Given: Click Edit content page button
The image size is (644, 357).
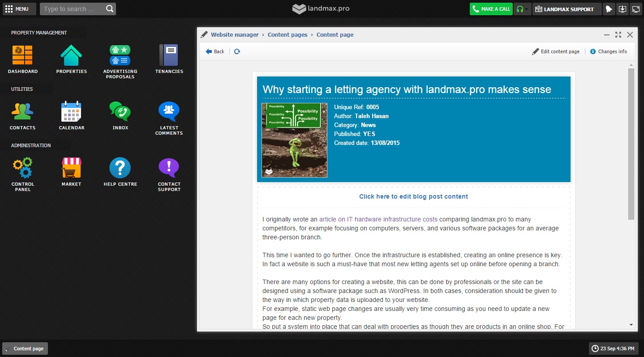Looking at the screenshot, I should pyautogui.click(x=556, y=51).
